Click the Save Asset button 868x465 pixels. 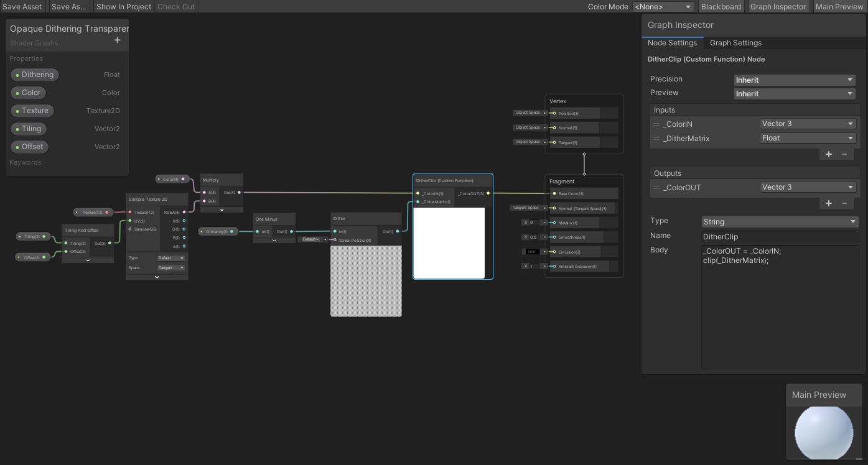(22, 6)
